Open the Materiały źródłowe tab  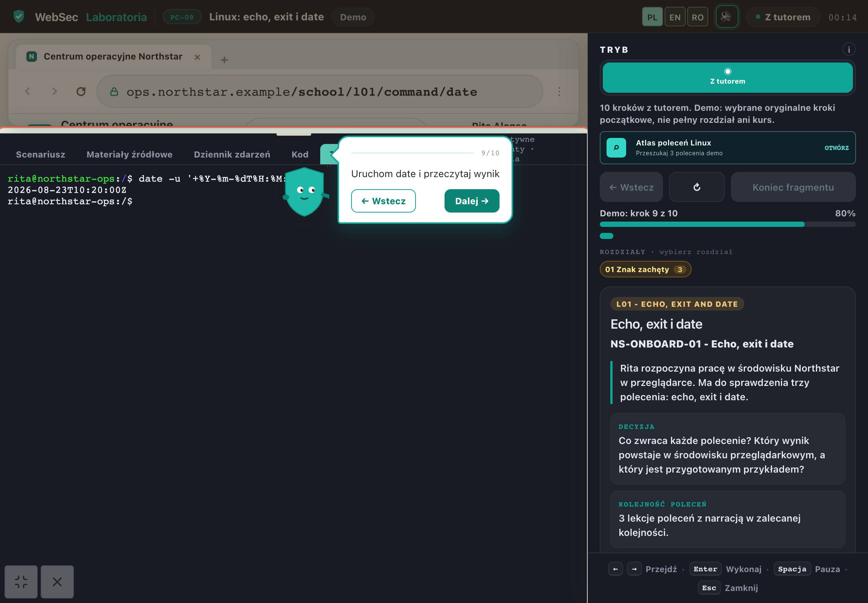[129, 154]
